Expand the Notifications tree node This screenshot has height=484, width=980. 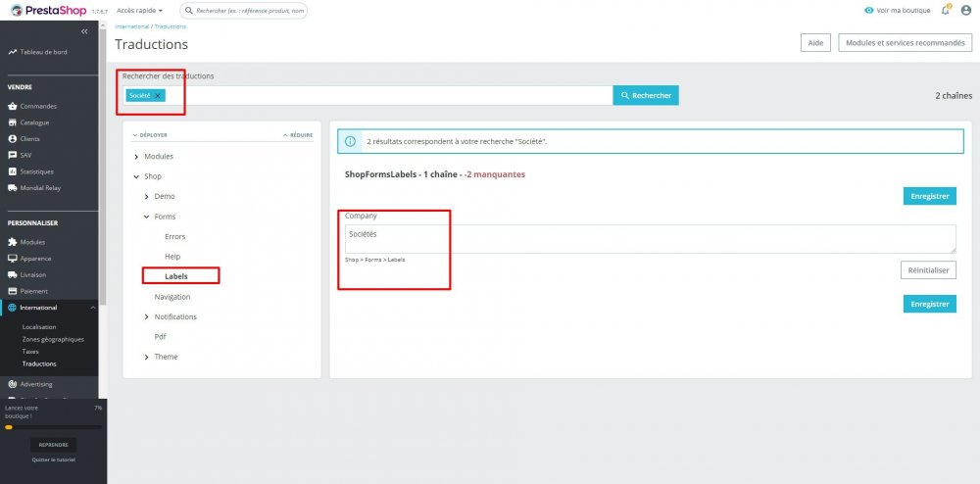pos(147,317)
